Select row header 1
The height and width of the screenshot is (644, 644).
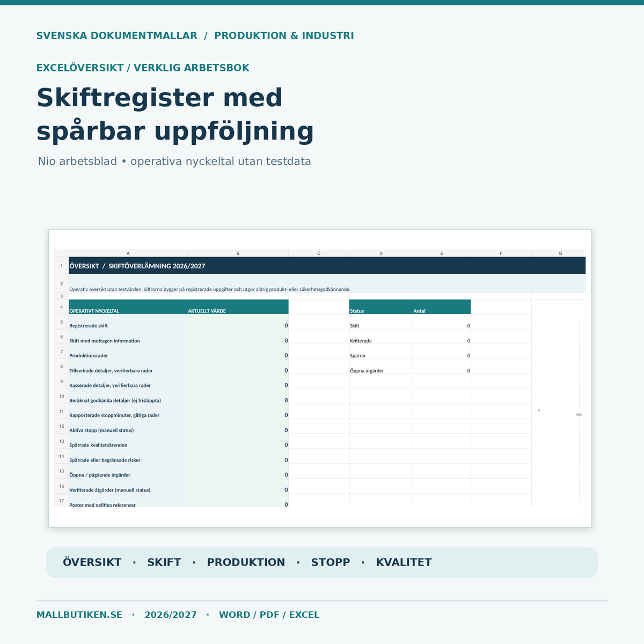[62, 266]
